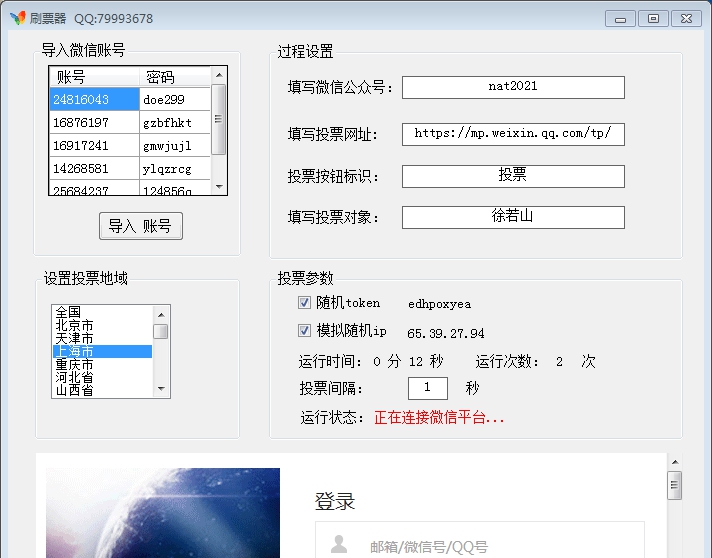This screenshot has height=558, width=712.
Task: Select account row 24816043
Action: pyautogui.click(x=94, y=99)
